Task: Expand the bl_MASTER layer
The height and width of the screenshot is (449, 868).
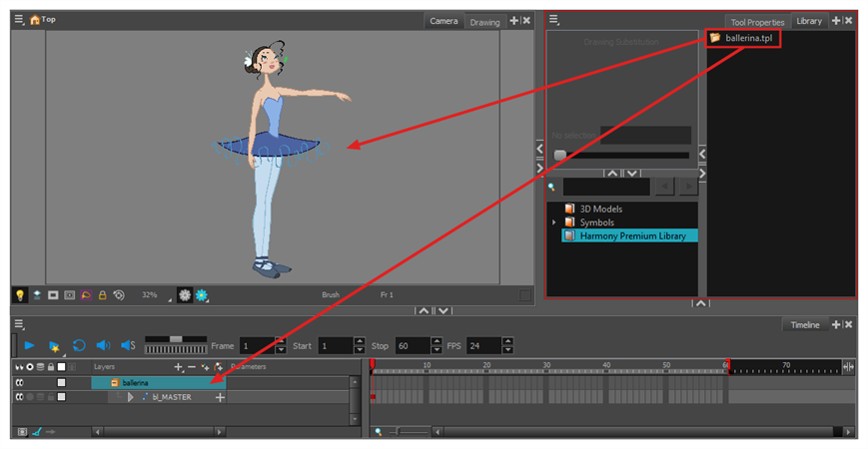Action: point(130,397)
